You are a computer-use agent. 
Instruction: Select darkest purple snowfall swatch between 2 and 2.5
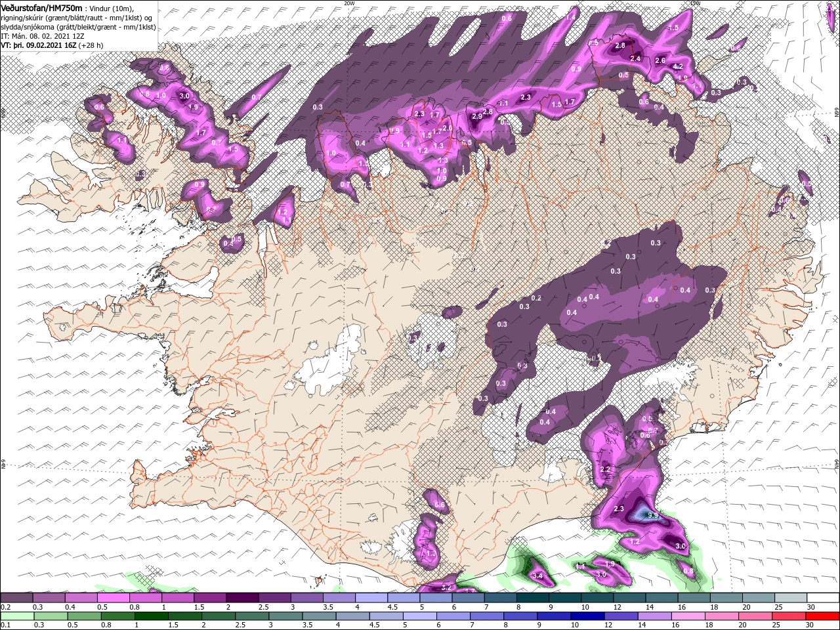coord(242,598)
